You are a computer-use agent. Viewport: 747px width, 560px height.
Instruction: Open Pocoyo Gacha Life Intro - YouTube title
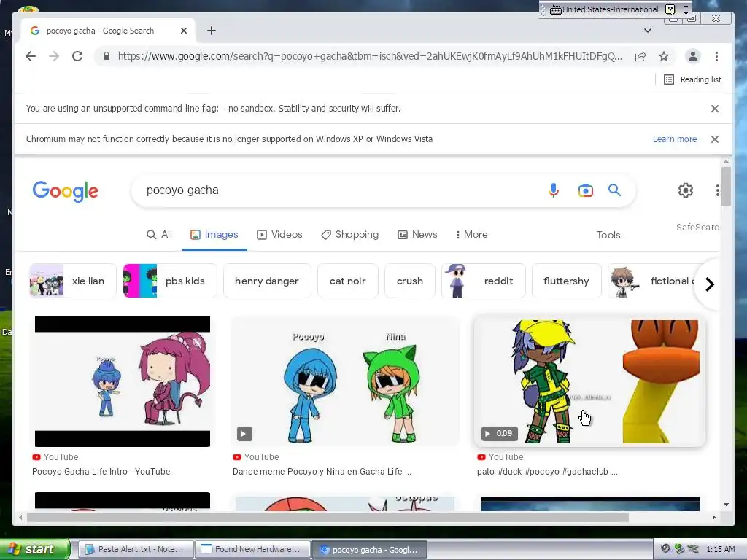pyautogui.click(x=101, y=472)
